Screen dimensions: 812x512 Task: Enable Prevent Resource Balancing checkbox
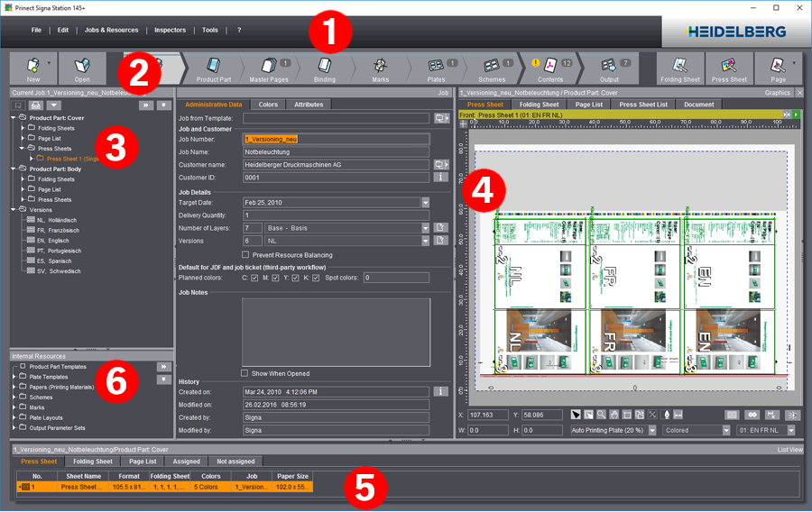(x=245, y=255)
